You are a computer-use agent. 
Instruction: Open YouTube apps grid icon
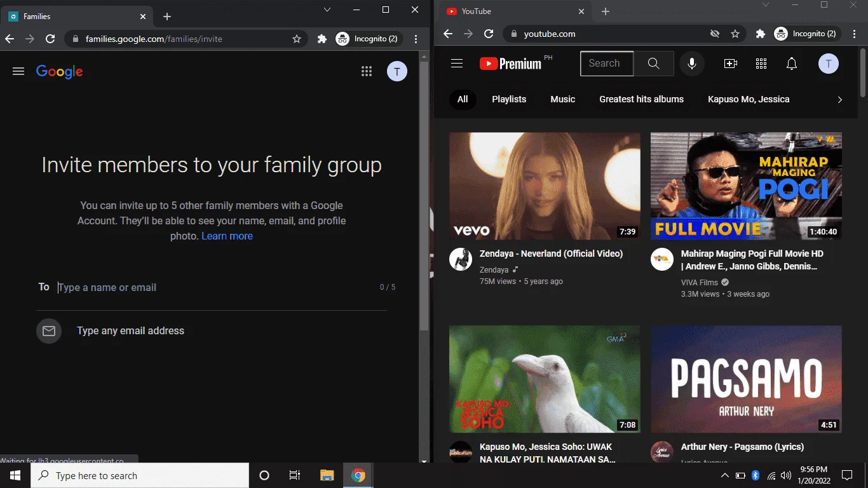click(761, 64)
